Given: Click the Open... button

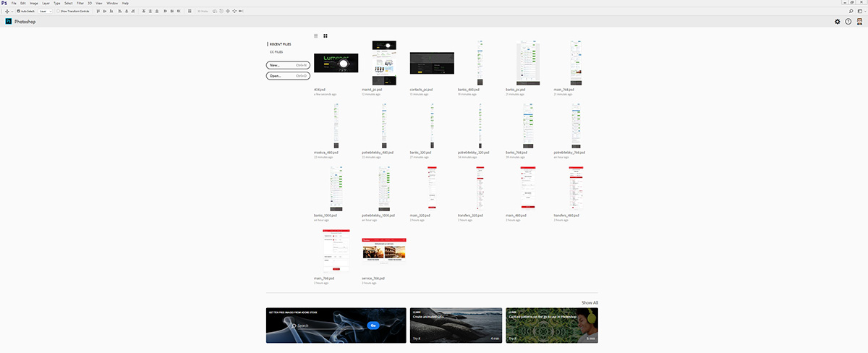Looking at the screenshot, I should tap(288, 75).
